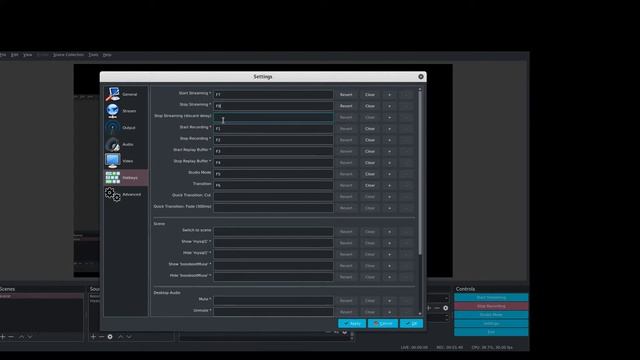Open the View menu in the OBS window
Screen dimensions: 640x360
click(27, 55)
